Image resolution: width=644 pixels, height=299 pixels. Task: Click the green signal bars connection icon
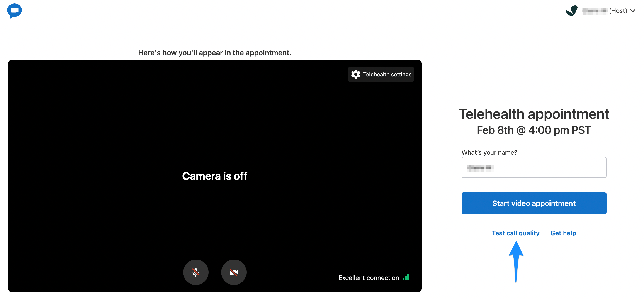coord(406,277)
